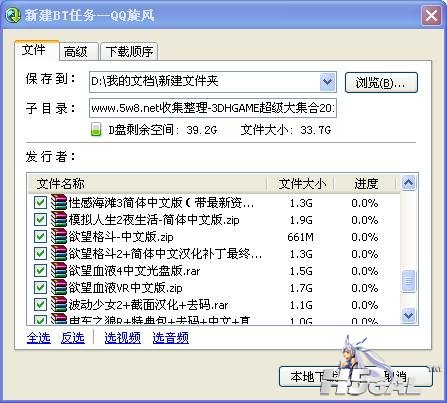Select the file name 欲望格斗-中文版.zip
Image resolution: width=447 pixels, height=403 pixels.
click(x=121, y=237)
